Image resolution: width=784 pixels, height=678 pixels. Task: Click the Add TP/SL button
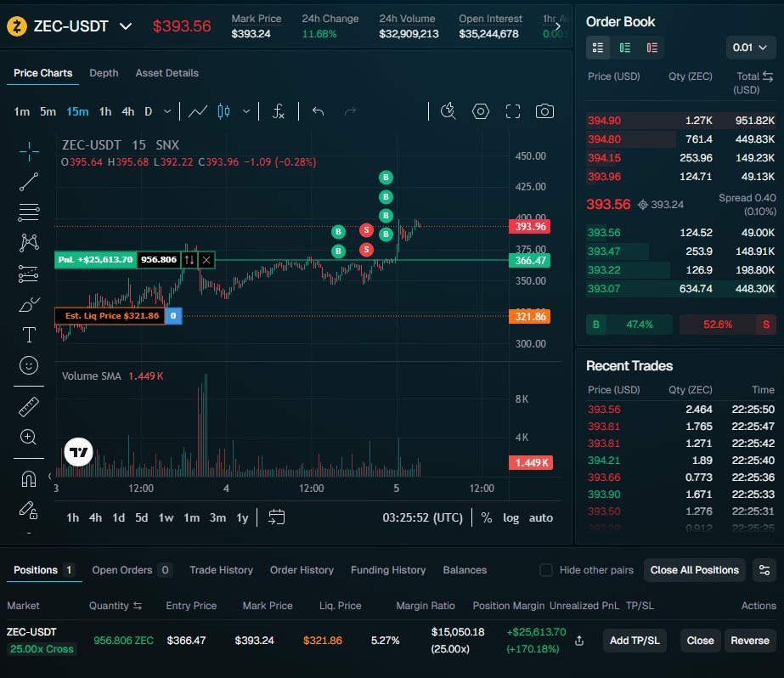point(635,641)
